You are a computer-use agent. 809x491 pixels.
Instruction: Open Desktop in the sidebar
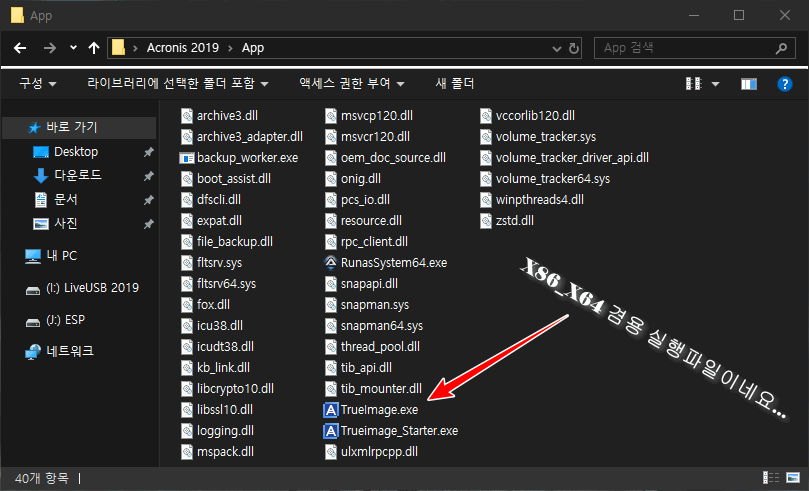tap(75, 152)
